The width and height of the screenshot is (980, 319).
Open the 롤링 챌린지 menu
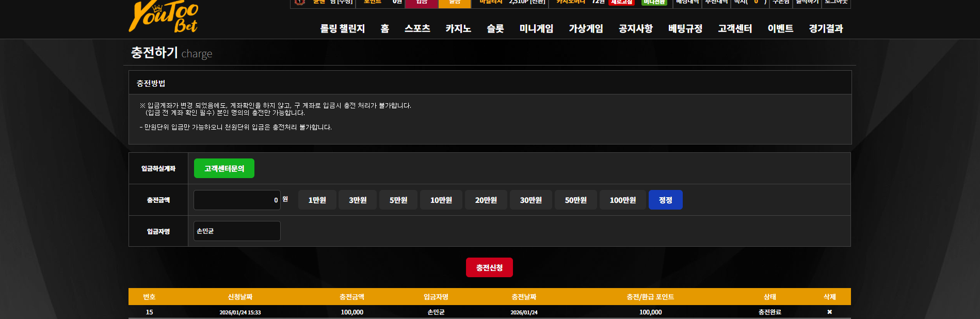click(x=343, y=28)
